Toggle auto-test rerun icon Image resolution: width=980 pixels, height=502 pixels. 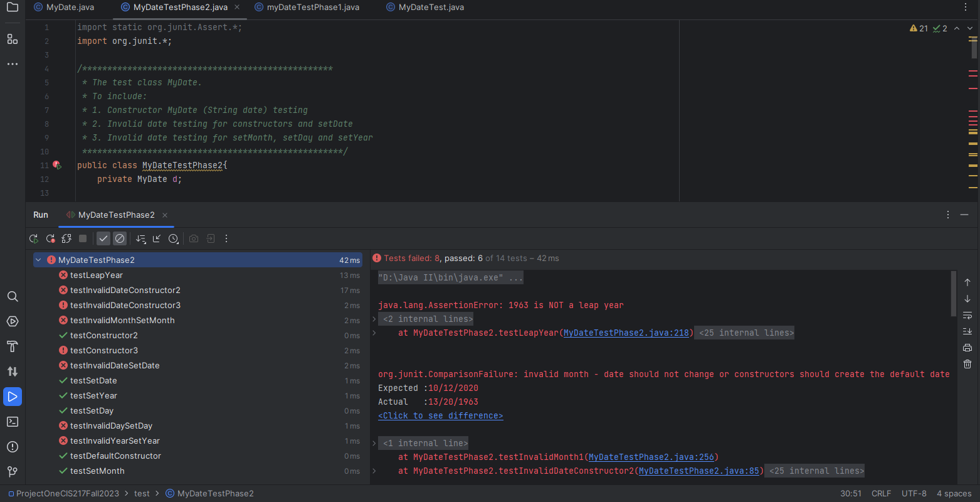(x=66, y=238)
